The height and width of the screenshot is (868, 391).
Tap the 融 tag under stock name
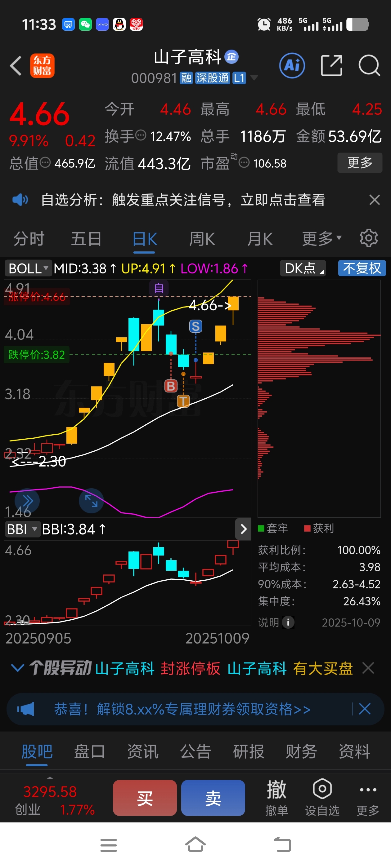(186, 78)
